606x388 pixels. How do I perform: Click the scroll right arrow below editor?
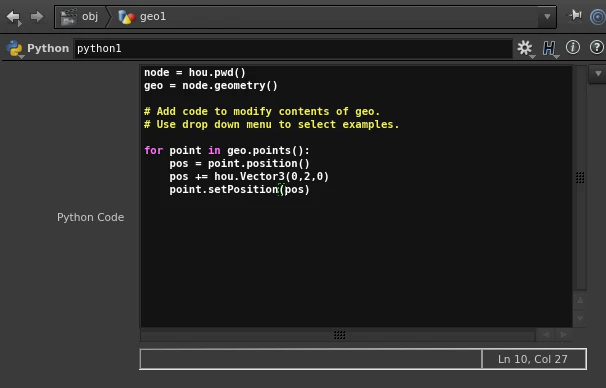(563, 335)
